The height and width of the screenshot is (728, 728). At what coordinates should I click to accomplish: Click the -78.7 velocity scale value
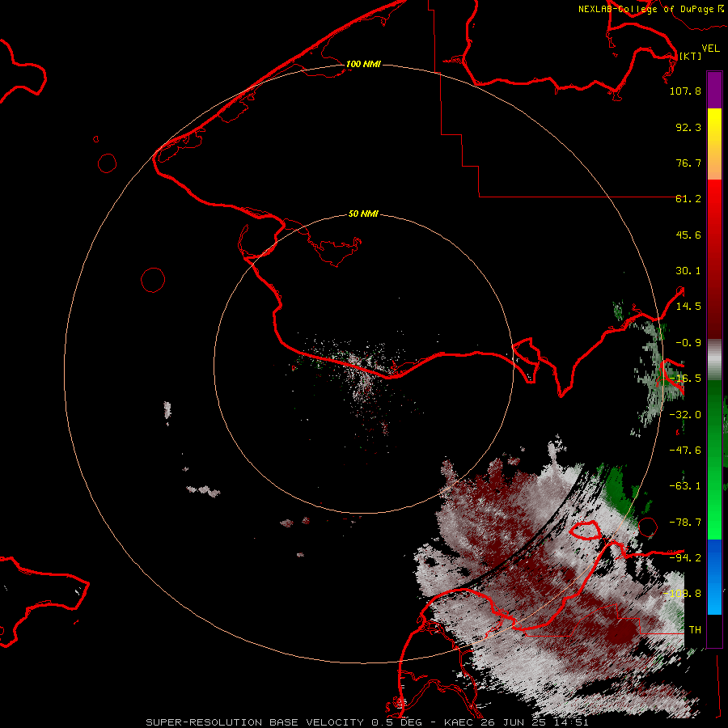click(685, 523)
